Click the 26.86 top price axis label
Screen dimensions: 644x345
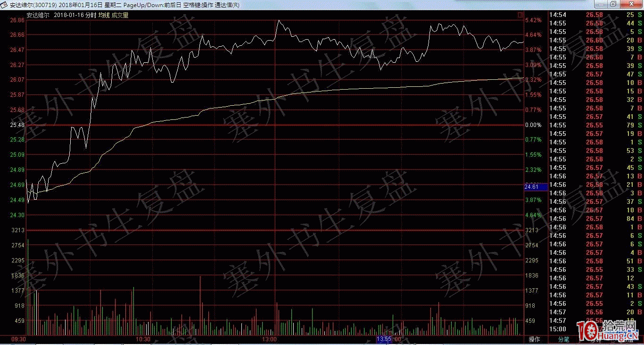coord(18,21)
